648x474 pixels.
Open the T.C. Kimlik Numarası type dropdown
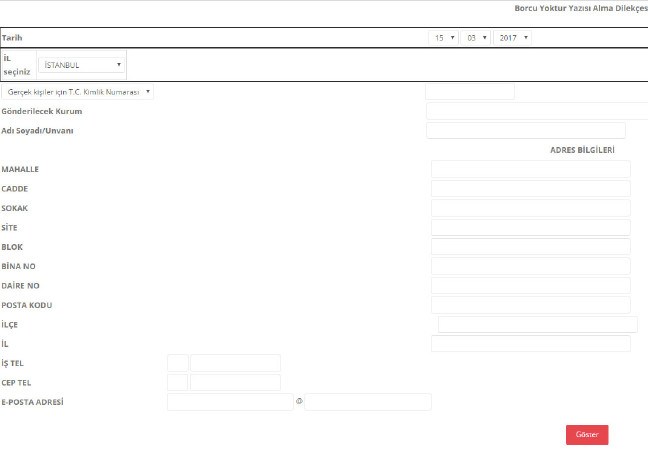(x=79, y=91)
